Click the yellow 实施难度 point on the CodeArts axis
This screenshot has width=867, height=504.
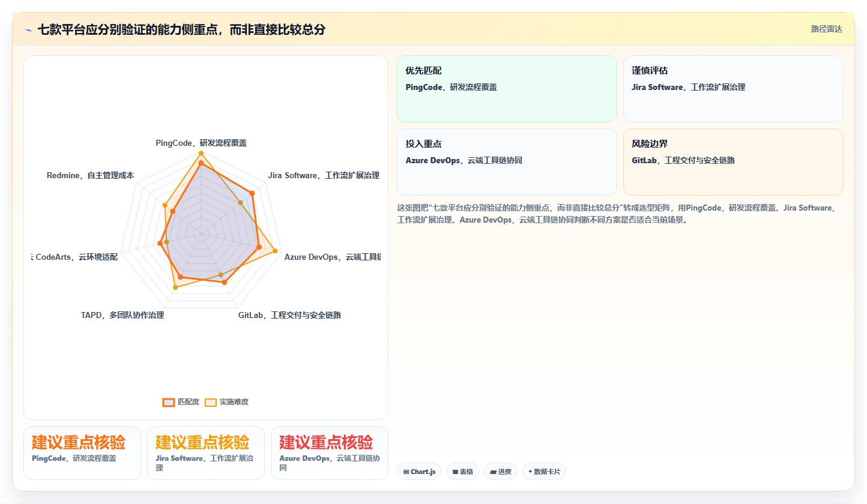tap(167, 241)
